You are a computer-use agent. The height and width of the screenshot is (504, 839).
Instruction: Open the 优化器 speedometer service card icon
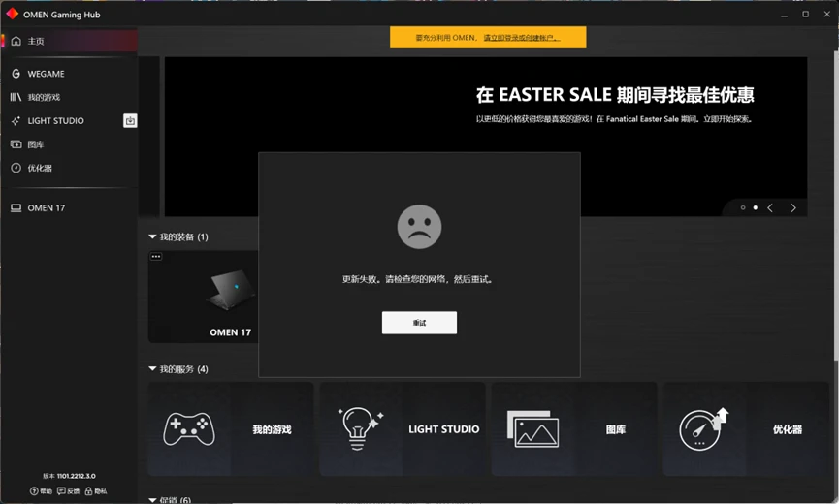pos(703,428)
